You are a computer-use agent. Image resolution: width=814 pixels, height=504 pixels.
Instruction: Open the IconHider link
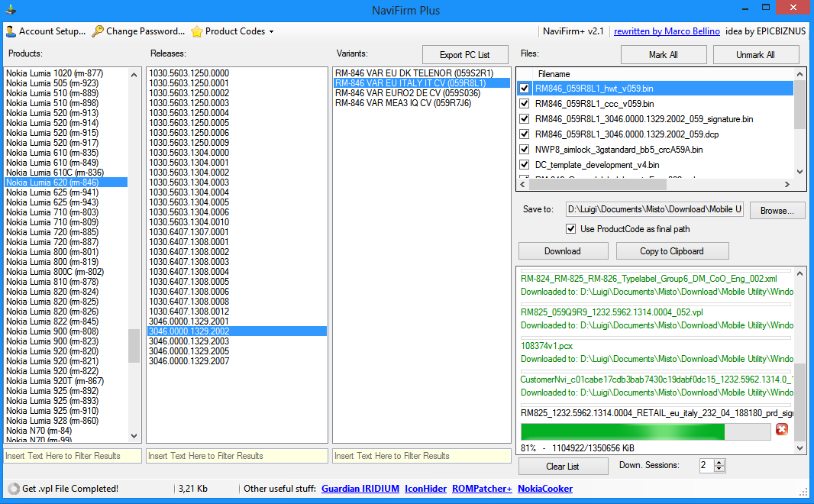click(425, 489)
